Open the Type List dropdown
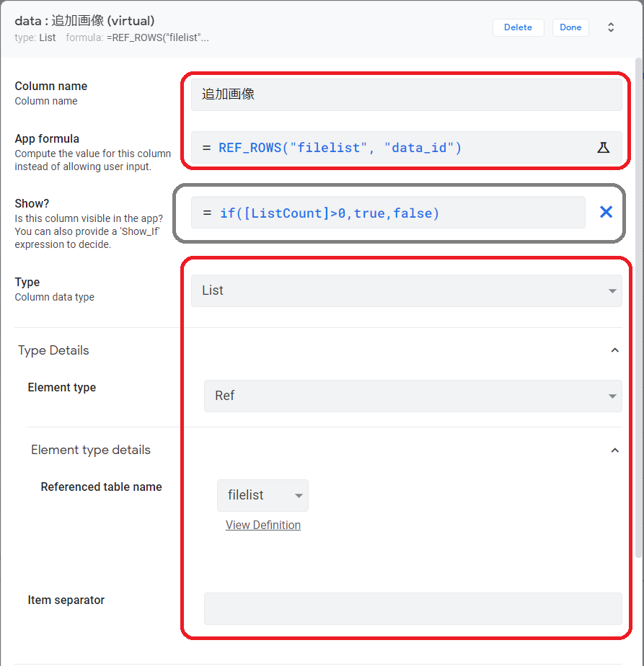The width and height of the screenshot is (644, 666). pyautogui.click(x=407, y=291)
